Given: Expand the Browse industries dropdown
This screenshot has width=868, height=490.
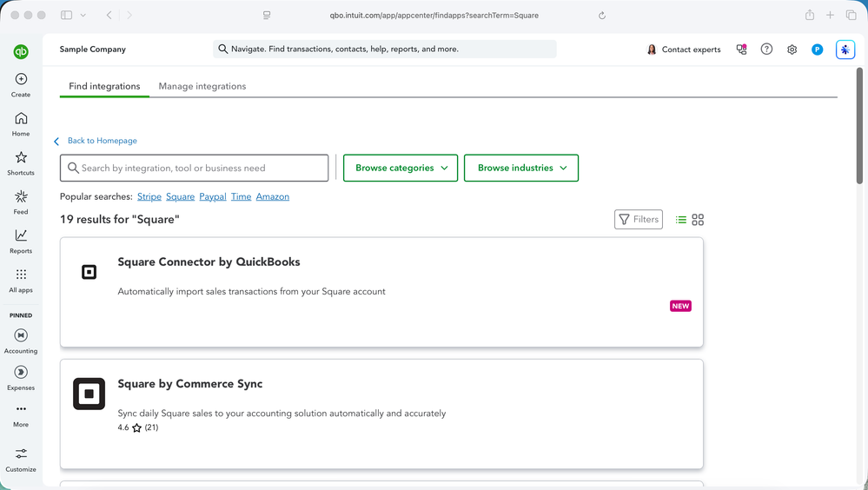Looking at the screenshot, I should [521, 168].
